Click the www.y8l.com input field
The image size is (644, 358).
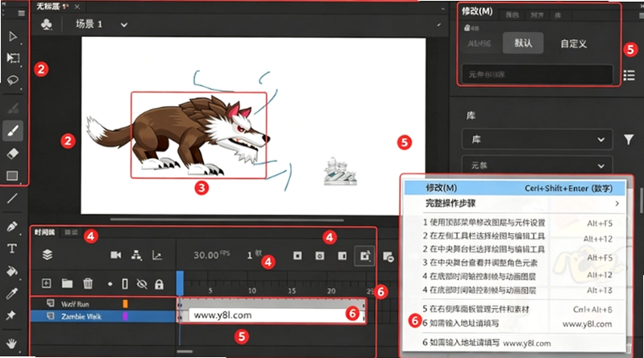point(276,315)
